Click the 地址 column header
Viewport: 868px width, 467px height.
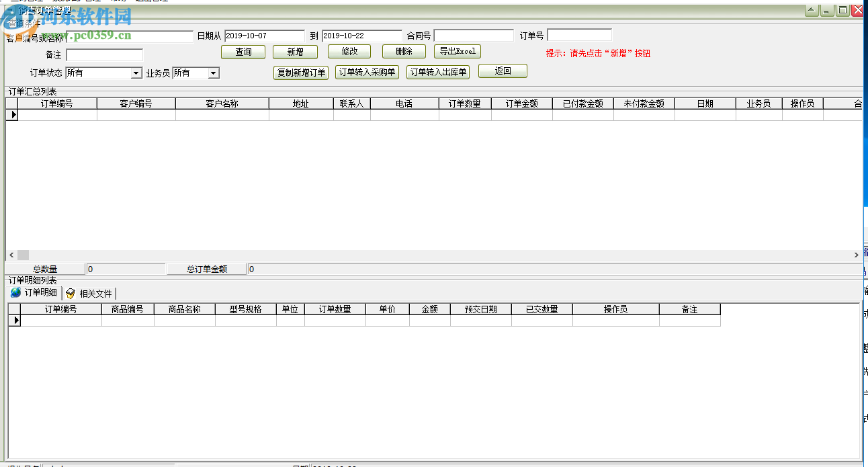point(301,103)
